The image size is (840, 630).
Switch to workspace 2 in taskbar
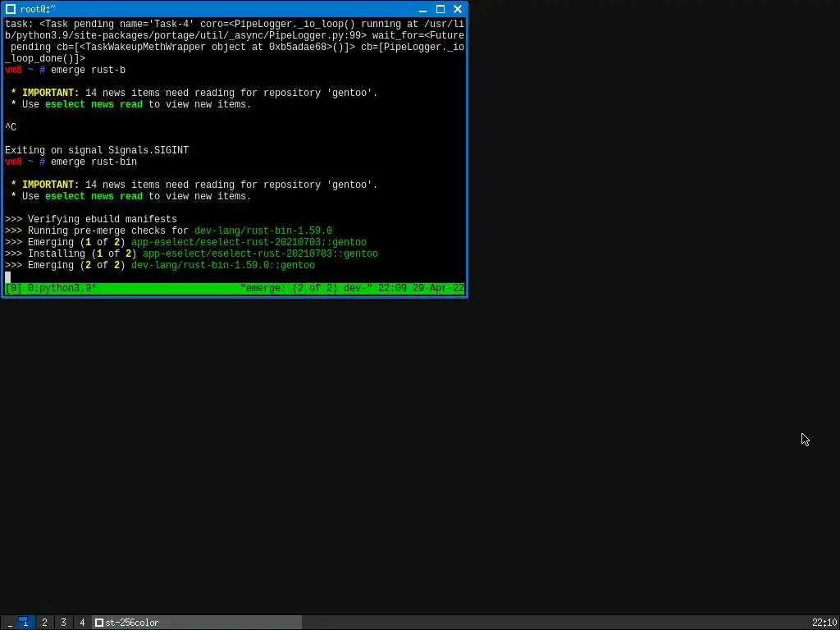point(44,623)
